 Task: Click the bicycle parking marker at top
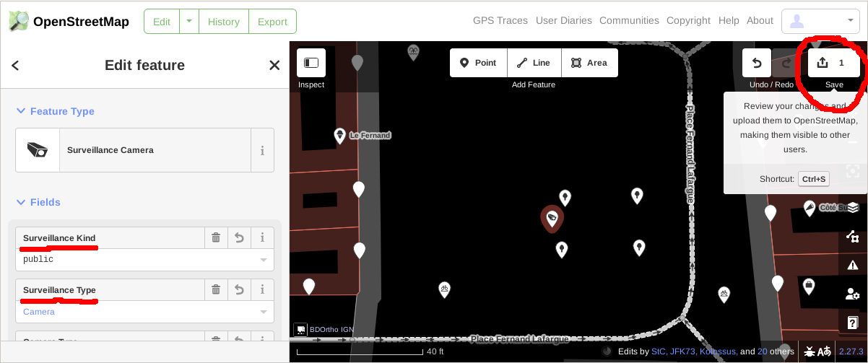click(413, 51)
